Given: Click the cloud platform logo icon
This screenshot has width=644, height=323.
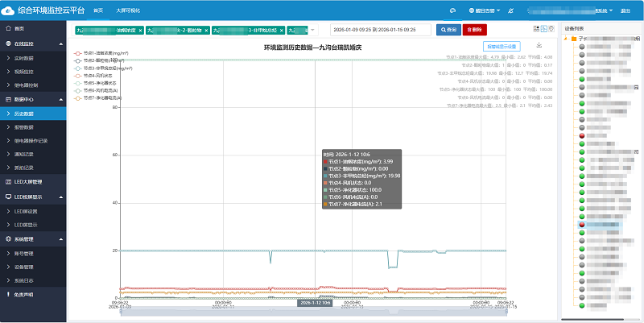Looking at the screenshot, I should point(9,10).
